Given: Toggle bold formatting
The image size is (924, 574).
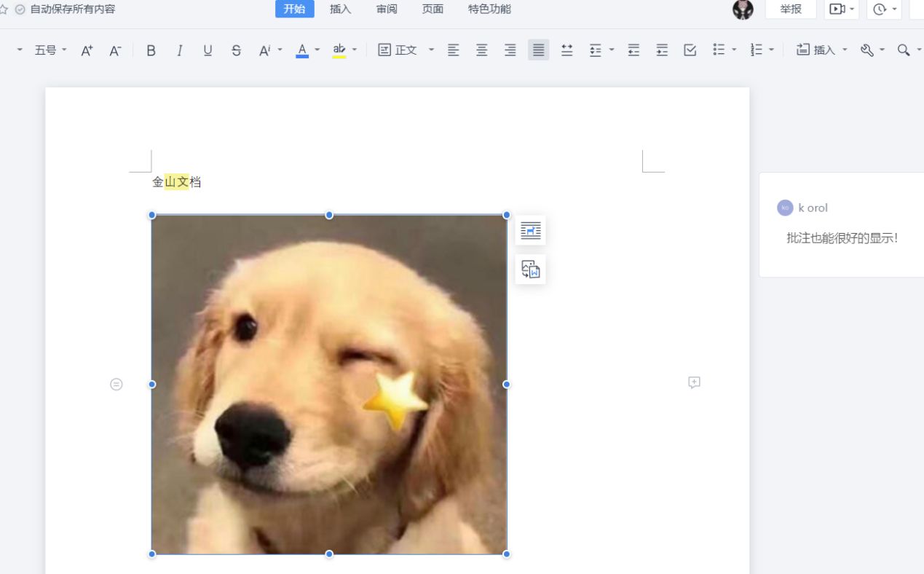Looking at the screenshot, I should click(151, 50).
